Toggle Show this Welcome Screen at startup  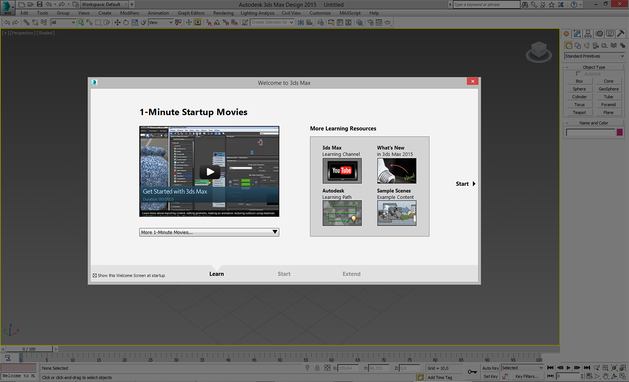tap(95, 275)
